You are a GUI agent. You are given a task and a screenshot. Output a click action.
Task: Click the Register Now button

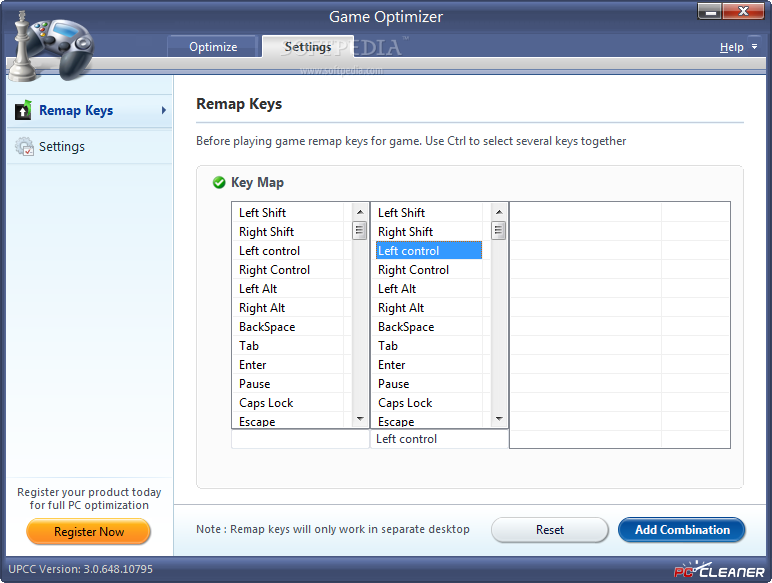(89, 532)
